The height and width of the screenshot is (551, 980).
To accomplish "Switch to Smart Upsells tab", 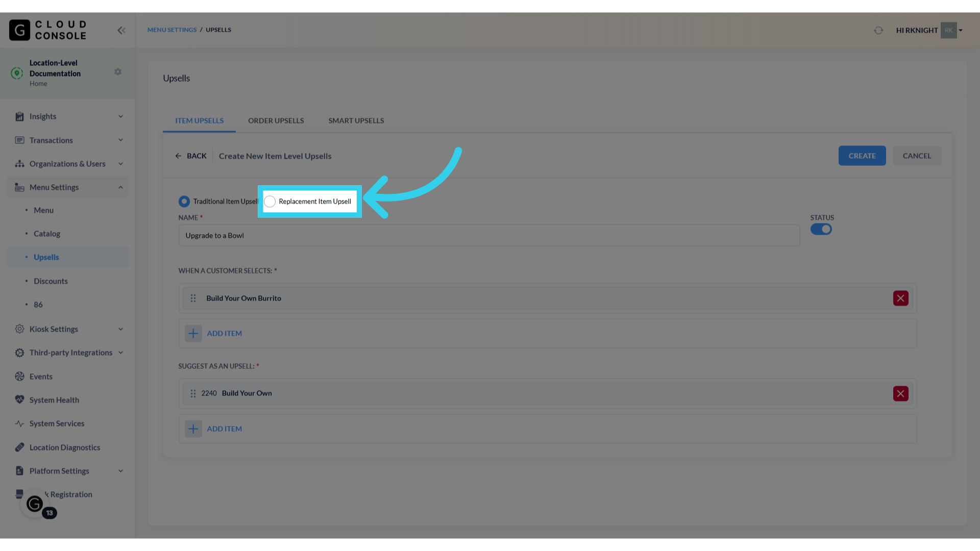I will coord(356,121).
